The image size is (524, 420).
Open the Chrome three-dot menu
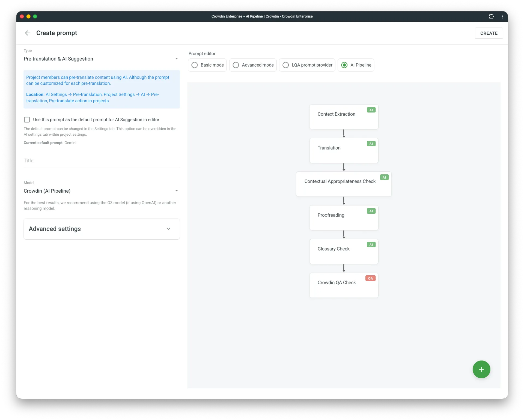tap(503, 16)
